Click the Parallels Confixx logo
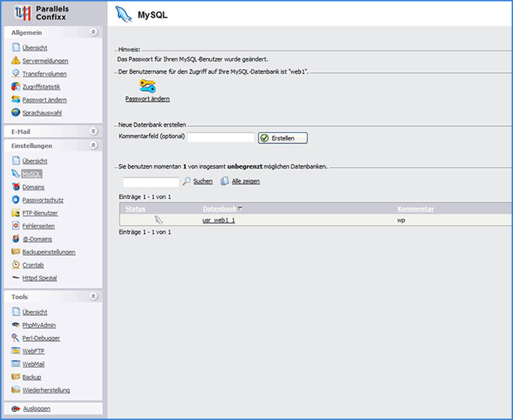Image resolution: width=513 pixels, height=420 pixels. [x=41, y=13]
